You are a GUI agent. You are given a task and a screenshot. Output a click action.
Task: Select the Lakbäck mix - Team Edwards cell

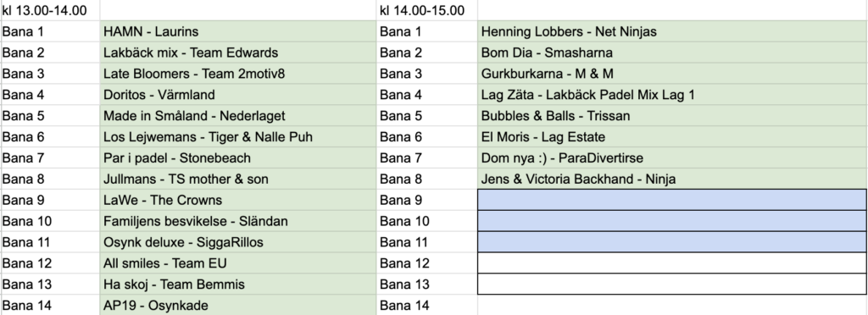[x=238, y=52]
